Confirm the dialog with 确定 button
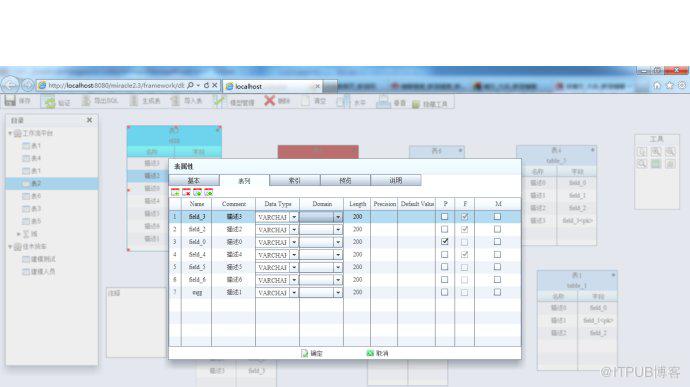 tap(312, 353)
